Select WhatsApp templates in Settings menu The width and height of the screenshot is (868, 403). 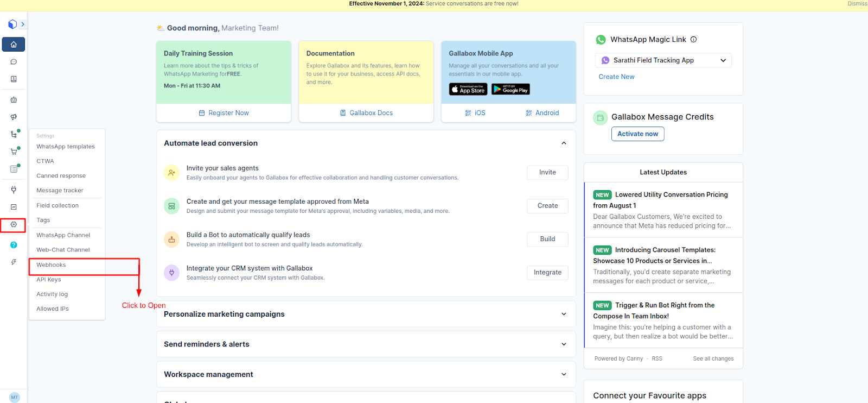[66, 147]
